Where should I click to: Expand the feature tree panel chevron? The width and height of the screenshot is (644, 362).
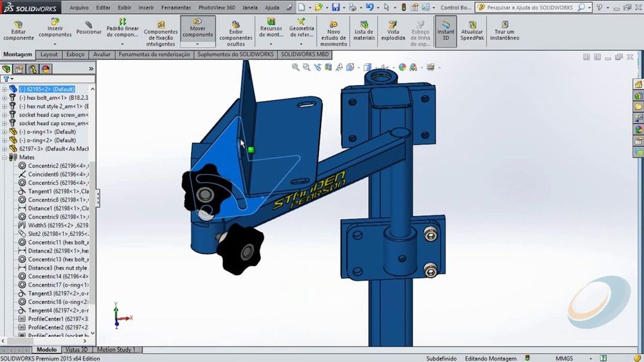coord(91,69)
